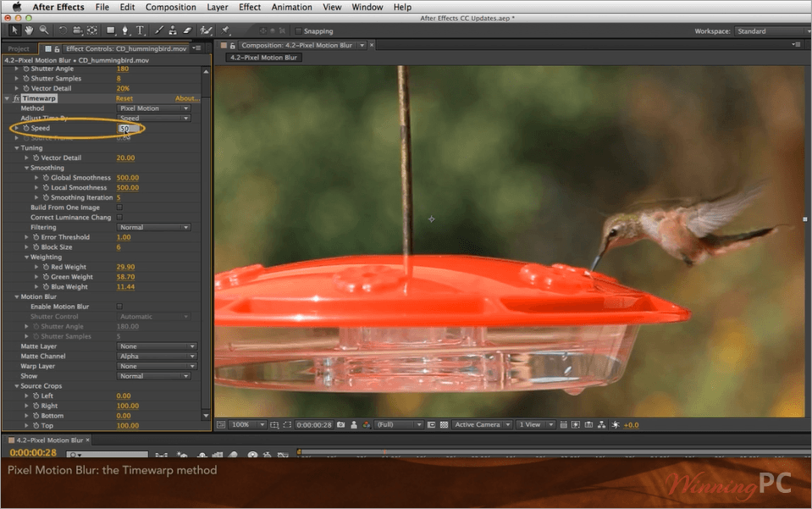Viewport: 812px width, 509px height.
Task: Open the (Full) resolution dropdown
Action: click(x=398, y=424)
